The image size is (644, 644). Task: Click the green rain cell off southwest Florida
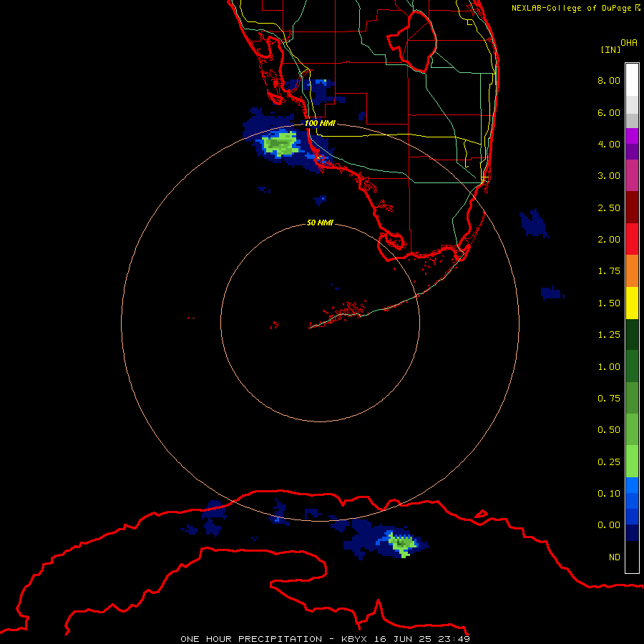(280, 144)
